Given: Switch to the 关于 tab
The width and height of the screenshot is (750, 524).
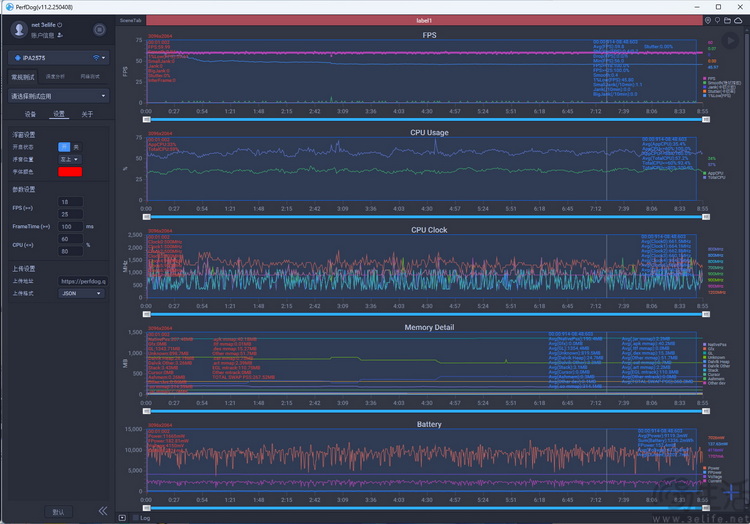Looking at the screenshot, I should 87,114.
